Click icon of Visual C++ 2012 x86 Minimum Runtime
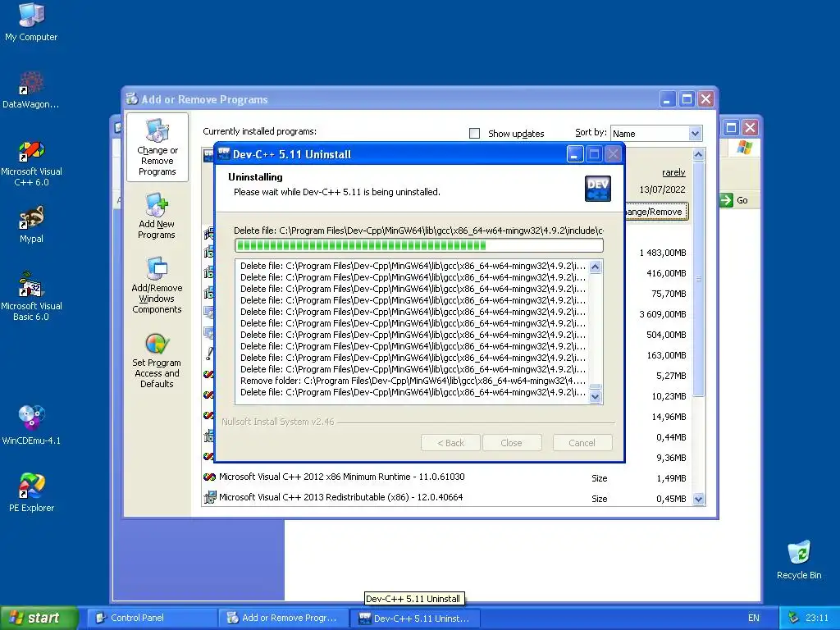 (209, 477)
